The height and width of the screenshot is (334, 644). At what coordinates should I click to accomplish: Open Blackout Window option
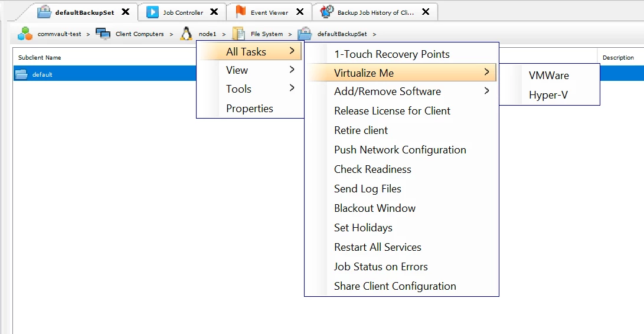pos(401,208)
